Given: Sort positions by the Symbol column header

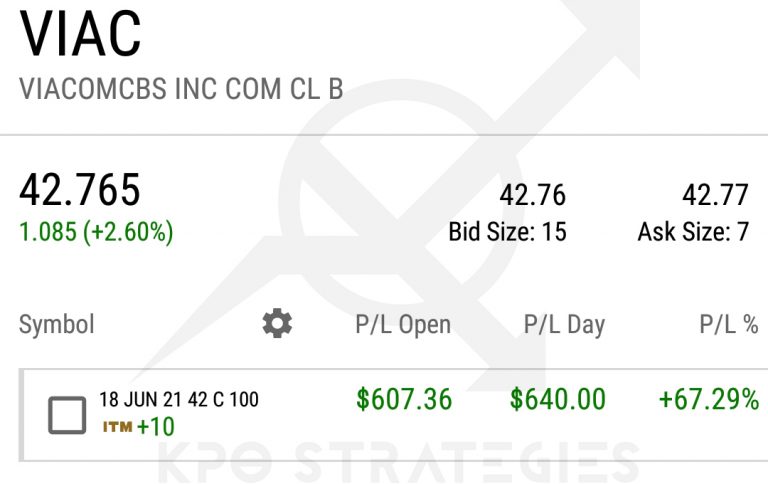Looking at the screenshot, I should [57, 324].
